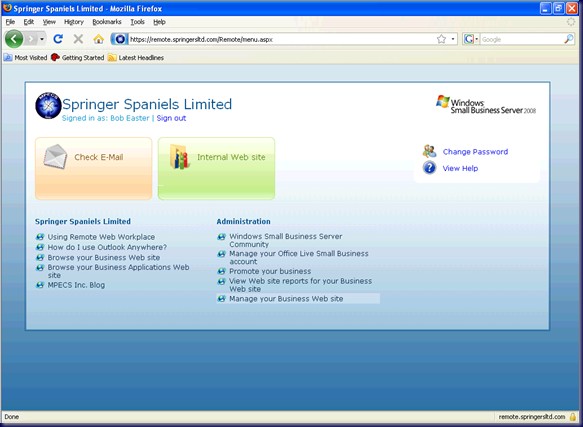Open the MPECS Inc. Blog link
Viewport: 583px width, 427px height.
click(76, 285)
